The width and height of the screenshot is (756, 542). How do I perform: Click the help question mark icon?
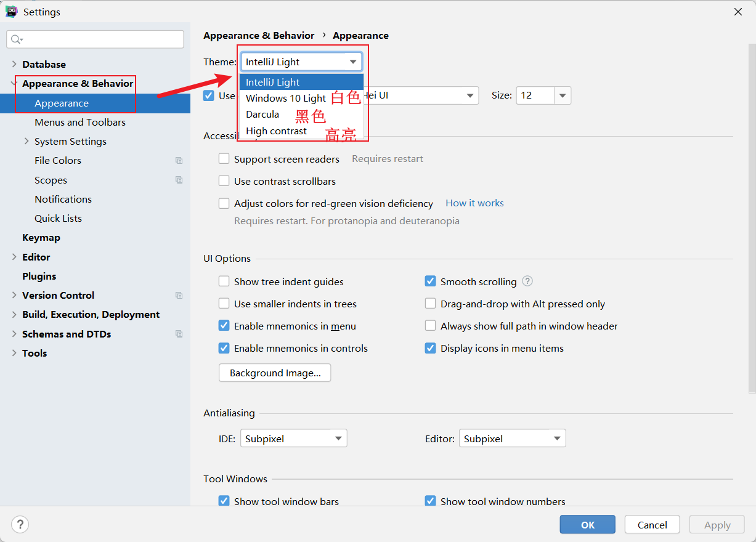click(20, 524)
